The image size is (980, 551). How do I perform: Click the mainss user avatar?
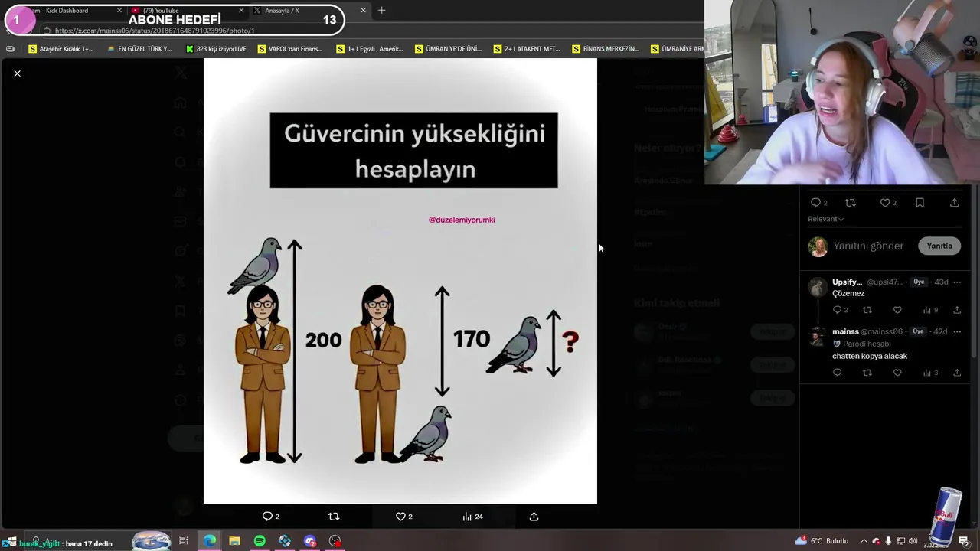tap(817, 337)
